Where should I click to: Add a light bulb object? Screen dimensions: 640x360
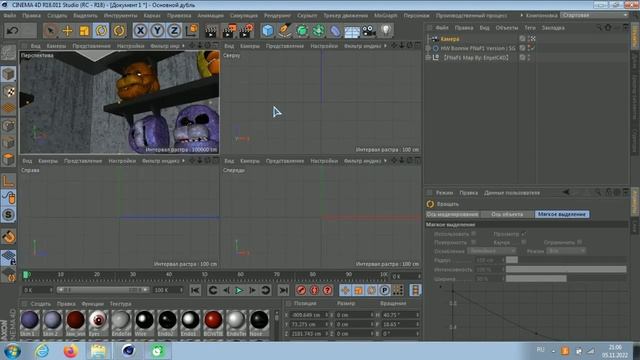[386, 31]
